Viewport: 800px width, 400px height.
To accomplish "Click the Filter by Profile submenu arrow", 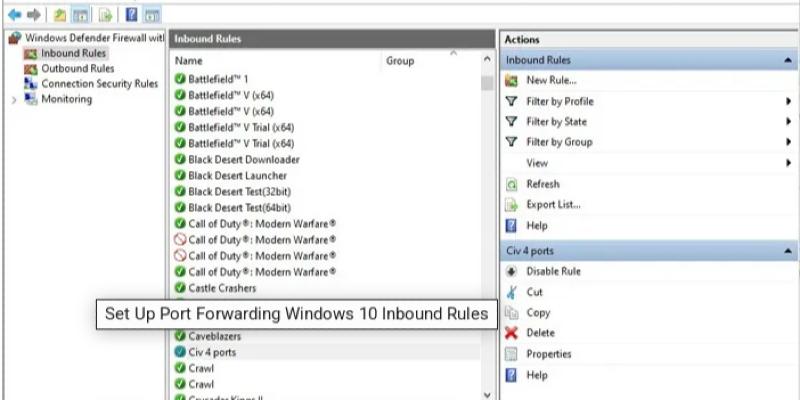I will [789, 102].
